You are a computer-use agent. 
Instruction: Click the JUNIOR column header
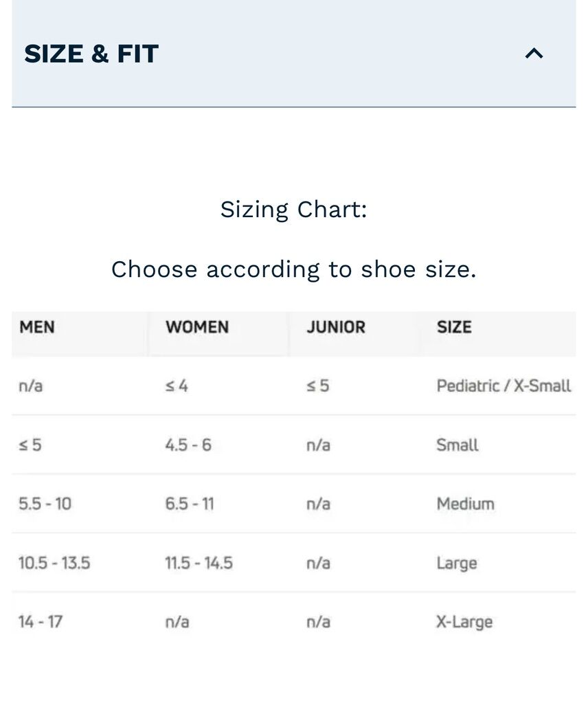click(336, 327)
